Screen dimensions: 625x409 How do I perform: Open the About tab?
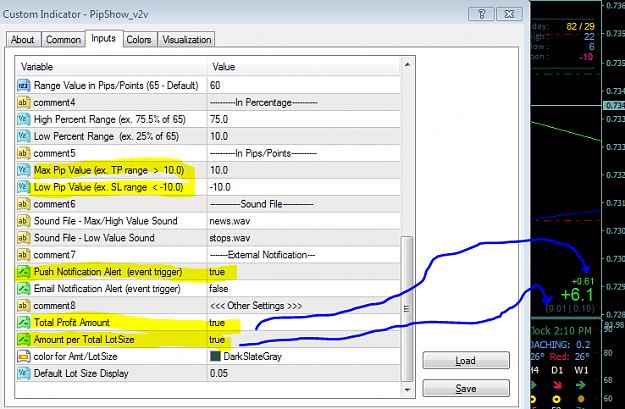click(23, 40)
